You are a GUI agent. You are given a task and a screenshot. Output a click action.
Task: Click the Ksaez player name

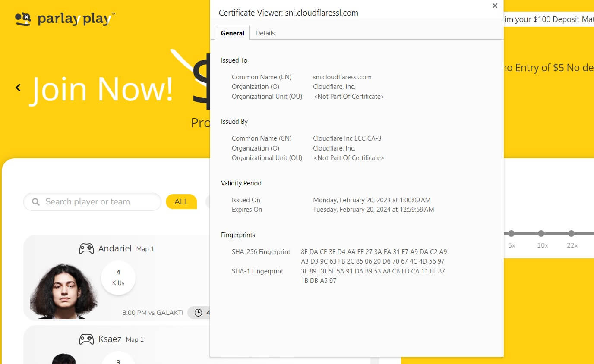pyautogui.click(x=110, y=339)
